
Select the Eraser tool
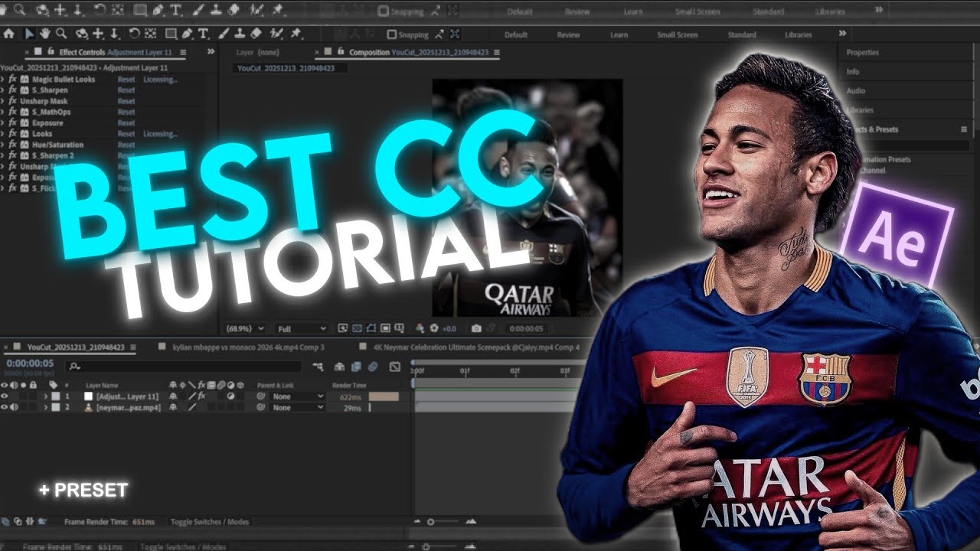(x=256, y=34)
